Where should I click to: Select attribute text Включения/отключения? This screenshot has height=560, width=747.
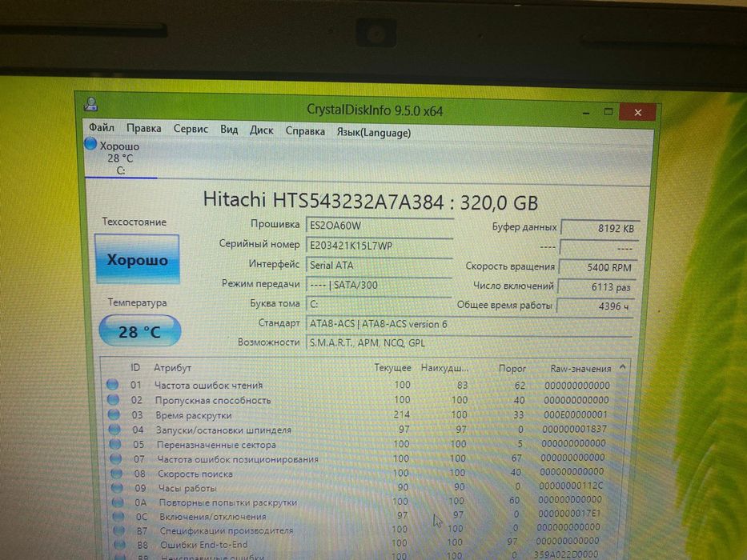213,517
